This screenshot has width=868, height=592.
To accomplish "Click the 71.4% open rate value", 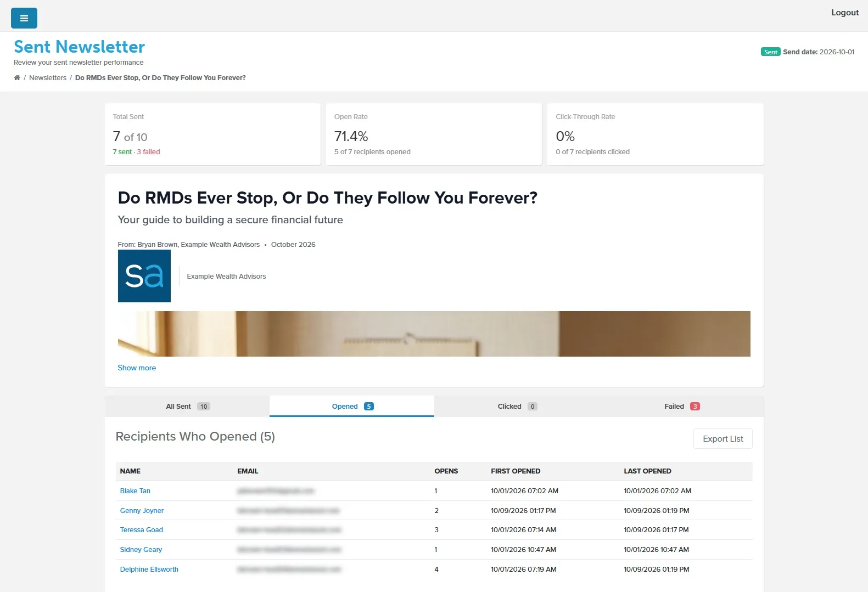I will point(351,136).
